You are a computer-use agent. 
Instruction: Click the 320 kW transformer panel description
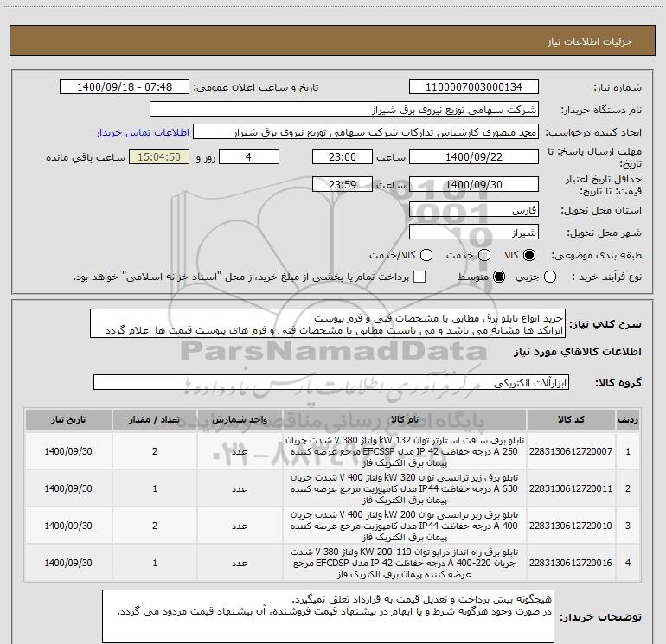click(x=405, y=488)
